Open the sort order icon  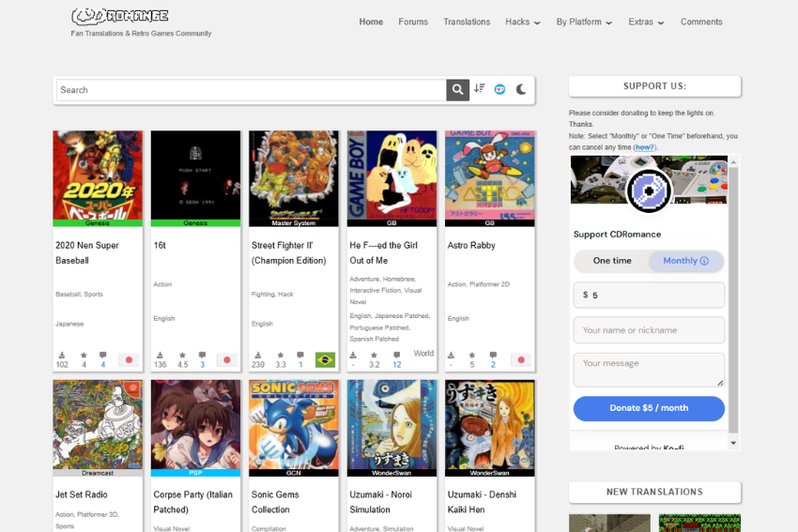480,88
